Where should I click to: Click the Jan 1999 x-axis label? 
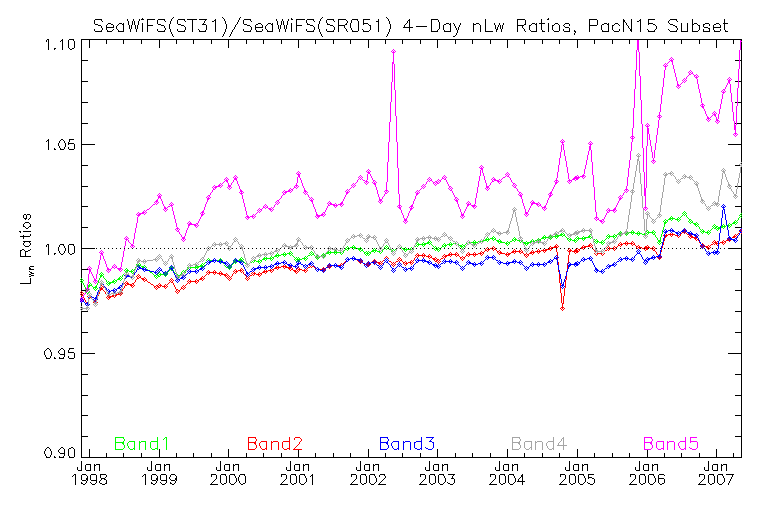click(159, 473)
